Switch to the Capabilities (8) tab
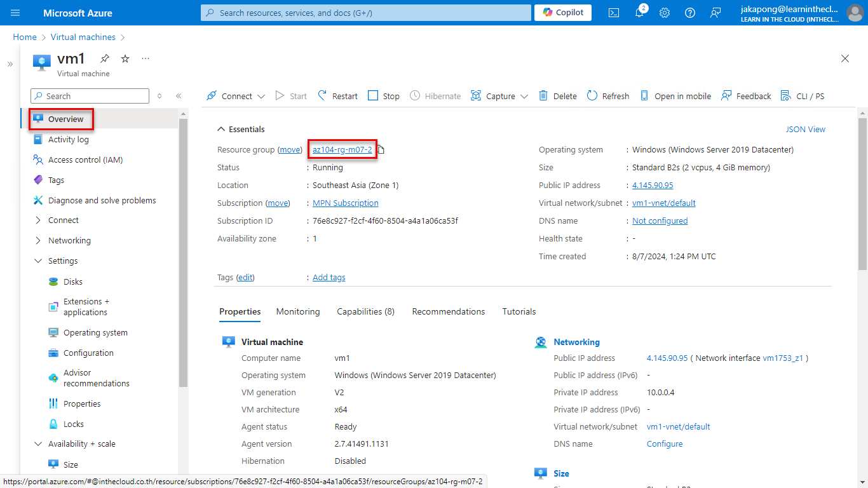The image size is (868, 488). [366, 311]
